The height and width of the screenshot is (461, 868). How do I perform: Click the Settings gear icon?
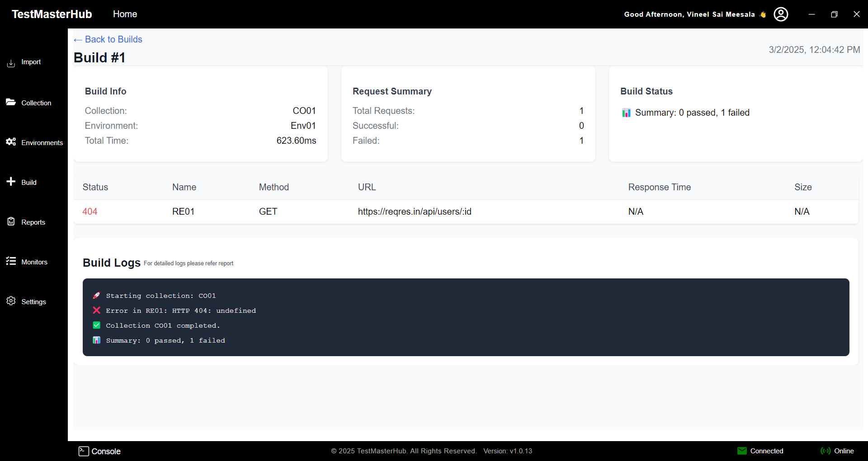pos(11,301)
